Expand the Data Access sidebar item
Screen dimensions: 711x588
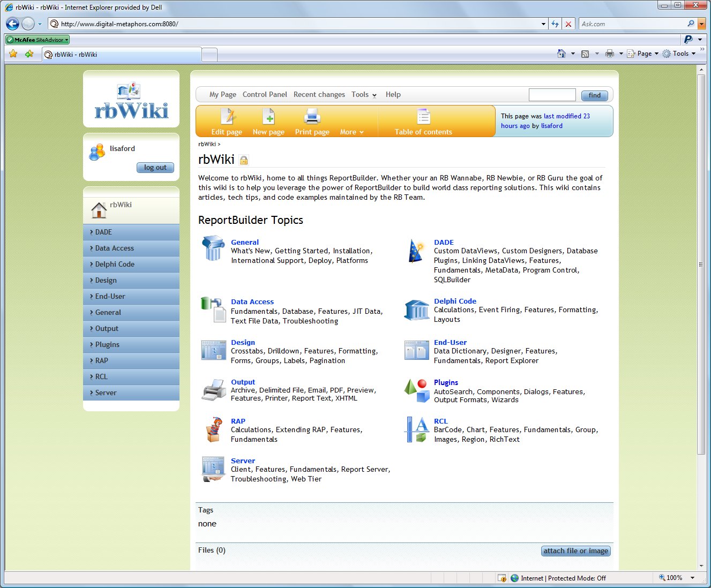point(131,248)
